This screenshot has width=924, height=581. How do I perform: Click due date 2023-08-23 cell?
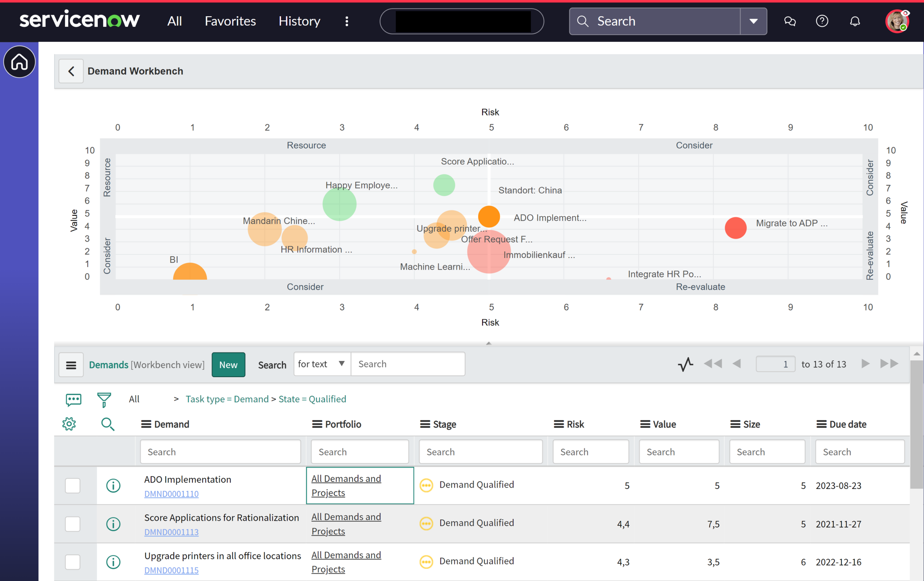(838, 486)
